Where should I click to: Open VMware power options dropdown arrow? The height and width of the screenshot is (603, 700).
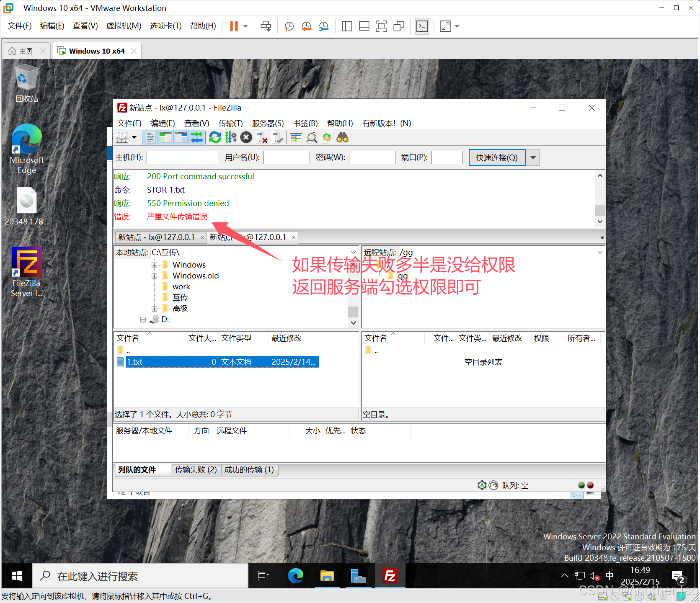(245, 26)
